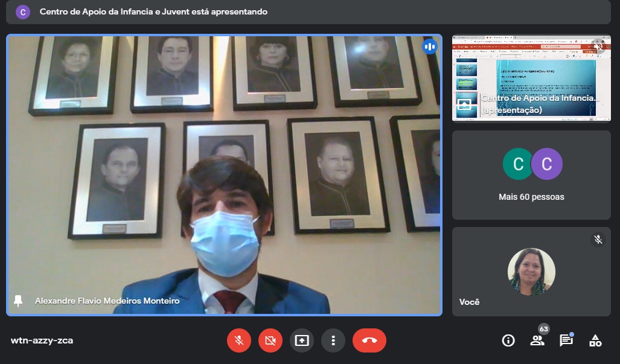
Task: Click the Present now screen share button
Action: tap(302, 340)
